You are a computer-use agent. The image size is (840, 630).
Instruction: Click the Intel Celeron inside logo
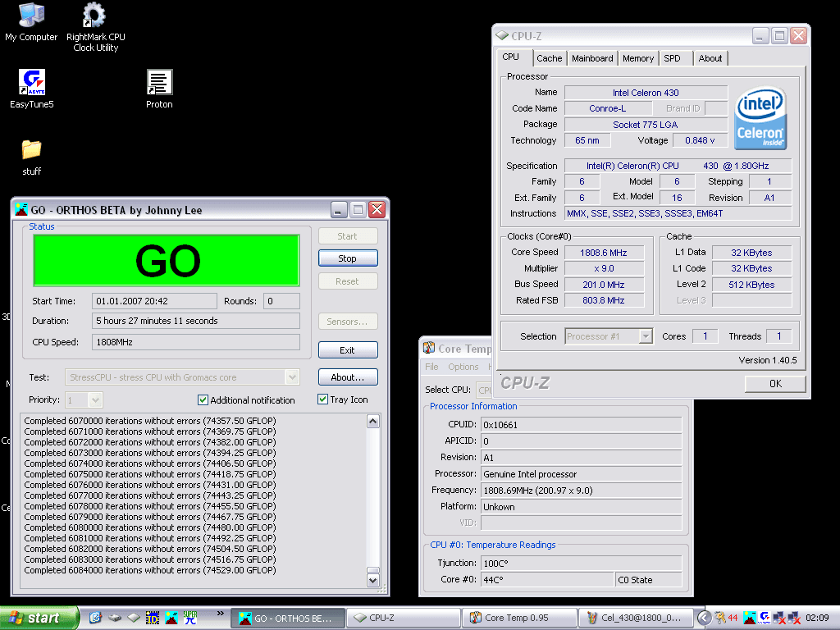(x=760, y=118)
